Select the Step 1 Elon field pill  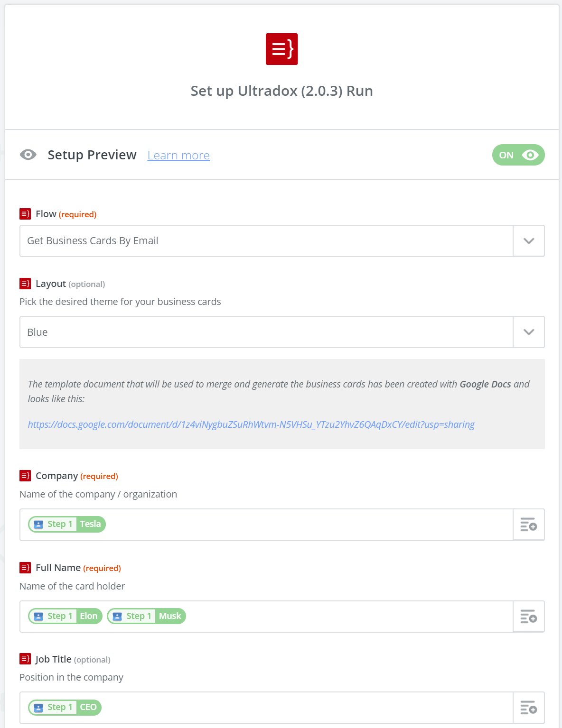[65, 616]
